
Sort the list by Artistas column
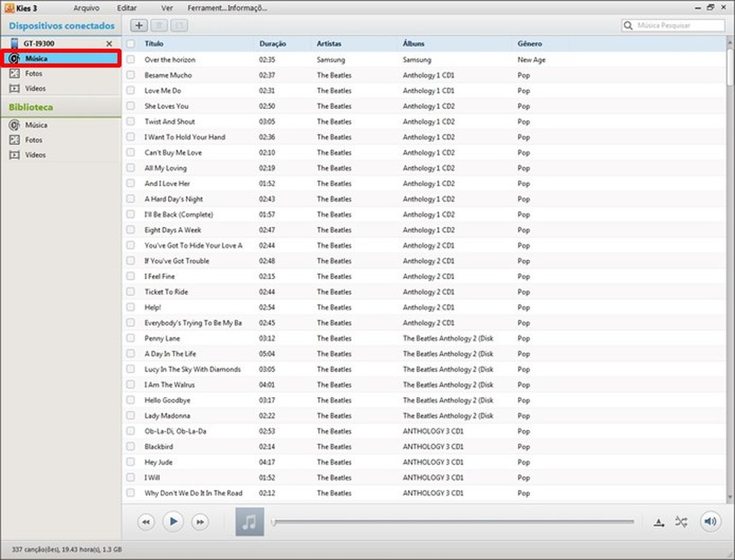pyautogui.click(x=329, y=44)
